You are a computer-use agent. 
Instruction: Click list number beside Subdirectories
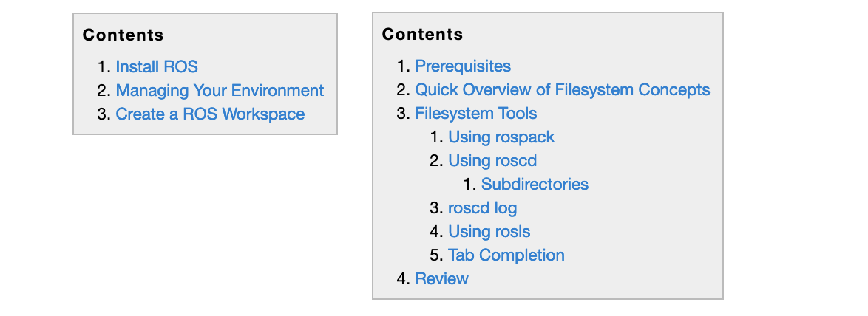[x=470, y=184]
